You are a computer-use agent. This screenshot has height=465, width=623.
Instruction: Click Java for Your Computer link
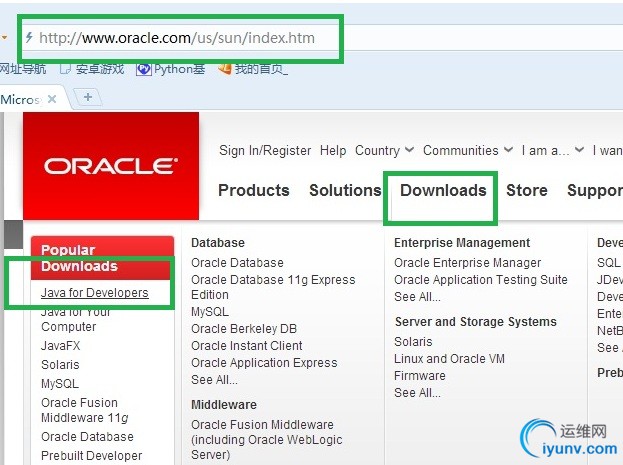[75, 319]
